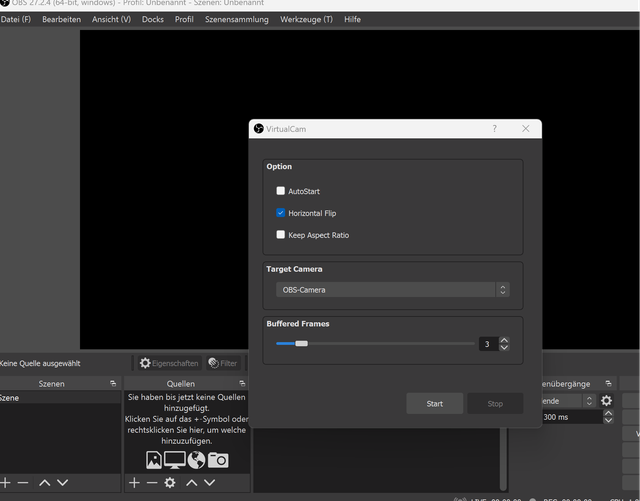Image resolution: width=640 pixels, height=501 pixels.
Task: Open the scene transition type dropdown
Action: point(568,401)
